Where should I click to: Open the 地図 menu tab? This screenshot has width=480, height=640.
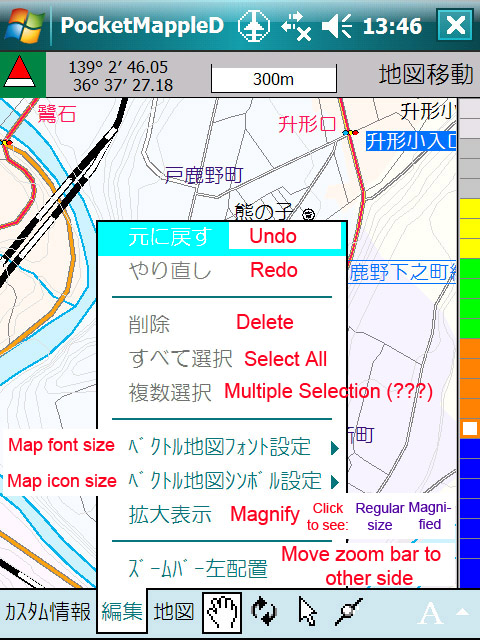click(x=173, y=612)
